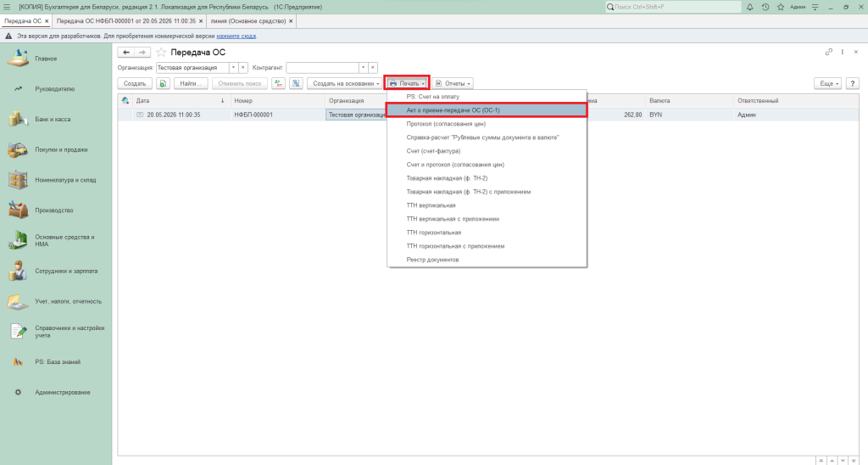868x465 pixels.
Task: Open the Отчеты dropdown button
Action: [453, 84]
